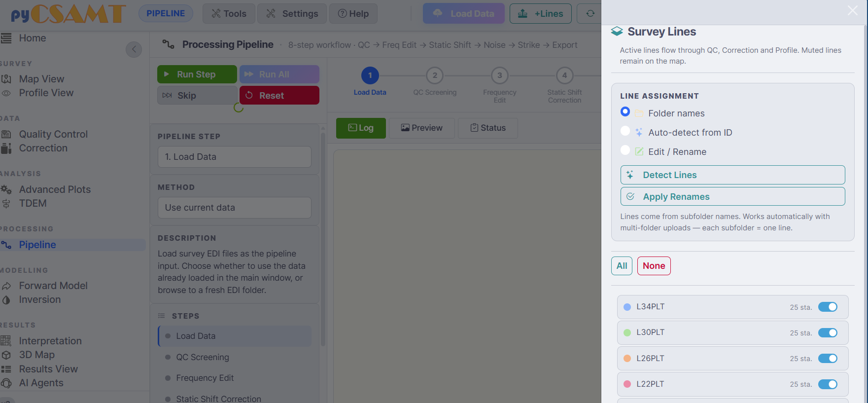
Task: Click Detect Lines button
Action: point(732,175)
